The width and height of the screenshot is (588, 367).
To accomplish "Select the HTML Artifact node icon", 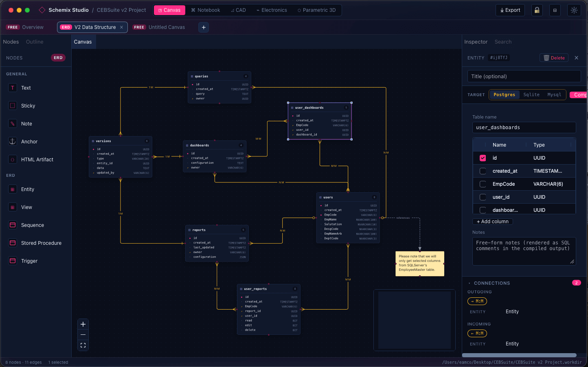I will click(13, 160).
